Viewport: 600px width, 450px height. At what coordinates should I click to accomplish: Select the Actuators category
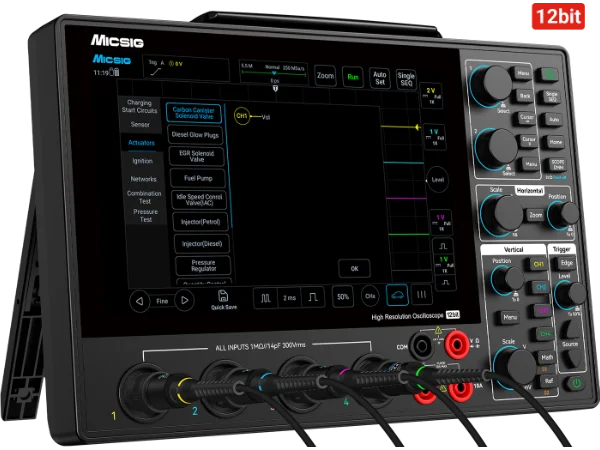pyautogui.click(x=141, y=143)
